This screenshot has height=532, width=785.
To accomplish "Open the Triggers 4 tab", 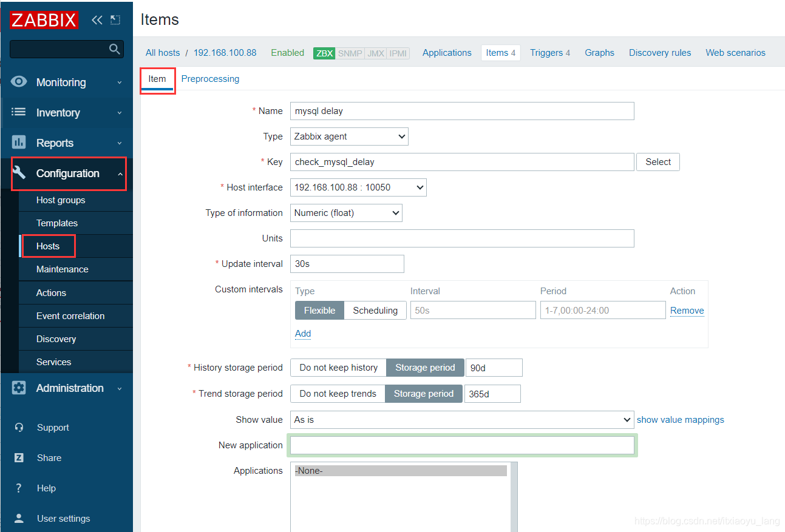I will click(x=550, y=53).
